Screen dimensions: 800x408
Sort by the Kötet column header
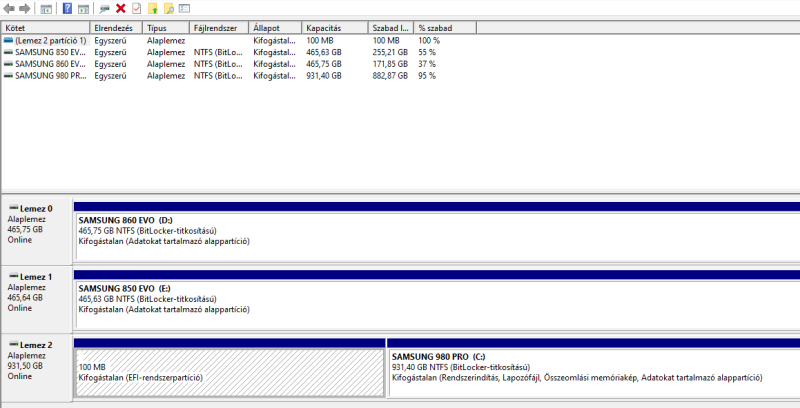45,28
